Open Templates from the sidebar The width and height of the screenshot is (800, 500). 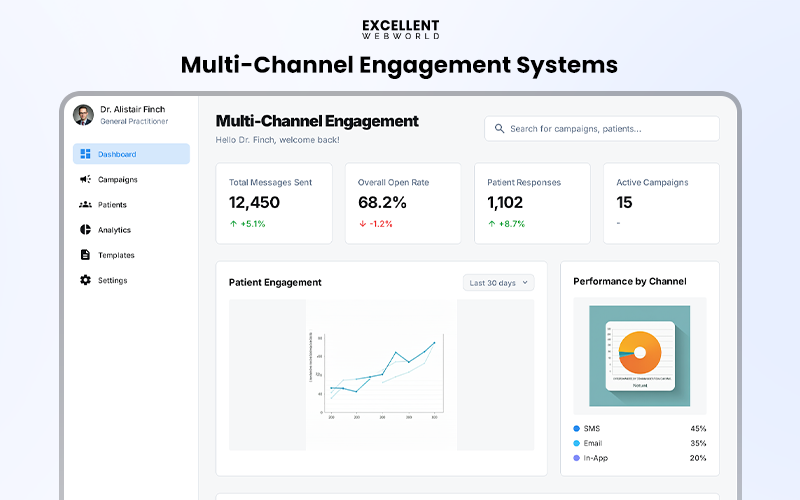116,255
